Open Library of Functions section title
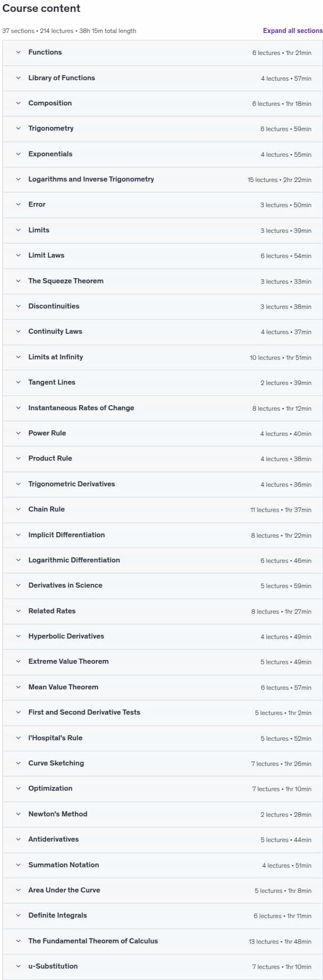The width and height of the screenshot is (323, 980). click(x=62, y=78)
